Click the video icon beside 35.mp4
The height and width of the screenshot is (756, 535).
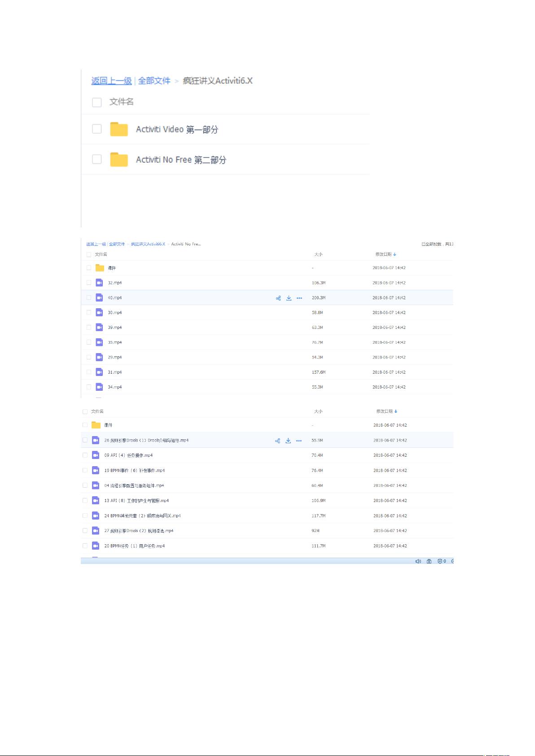click(x=99, y=342)
